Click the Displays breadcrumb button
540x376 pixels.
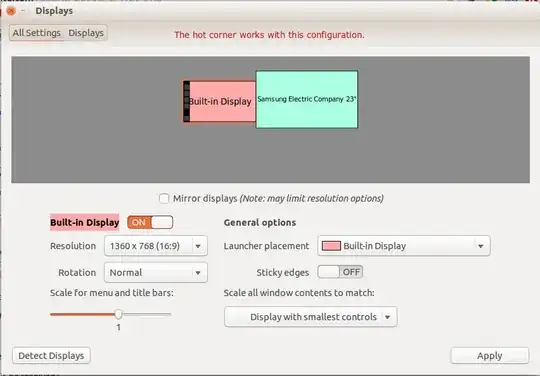(x=86, y=33)
